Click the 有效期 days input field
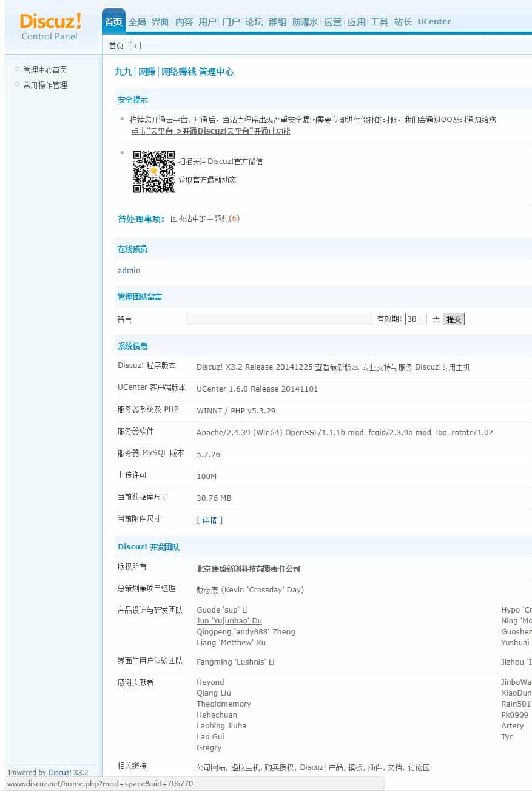Image resolution: width=532 pixels, height=791 pixels. [416, 319]
